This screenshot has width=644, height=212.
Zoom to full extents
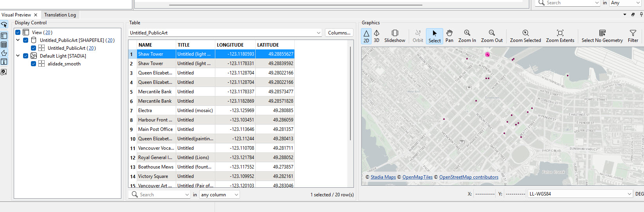pos(560,36)
